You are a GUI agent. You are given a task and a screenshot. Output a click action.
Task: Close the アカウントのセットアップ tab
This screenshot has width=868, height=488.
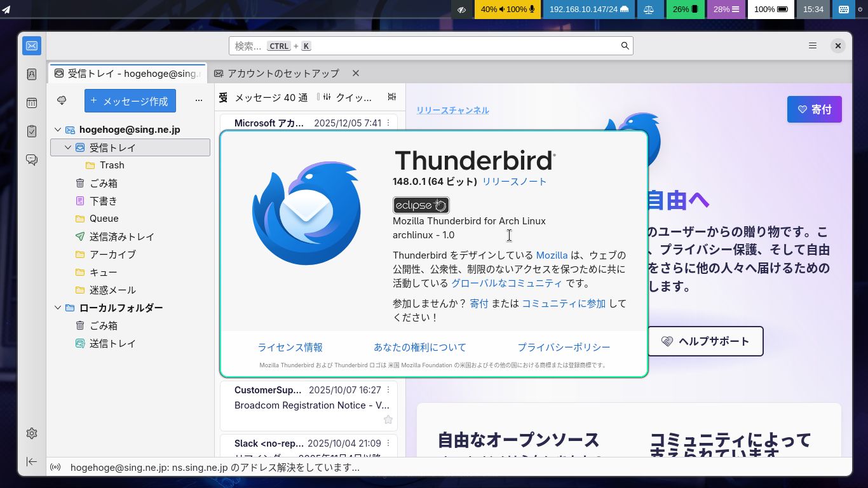click(356, 73)
